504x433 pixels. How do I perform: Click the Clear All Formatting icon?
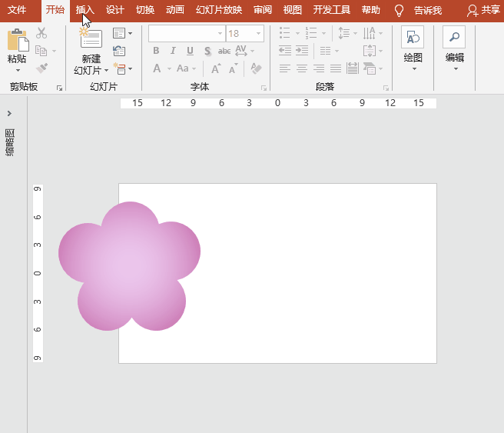[x=256, y=68]
